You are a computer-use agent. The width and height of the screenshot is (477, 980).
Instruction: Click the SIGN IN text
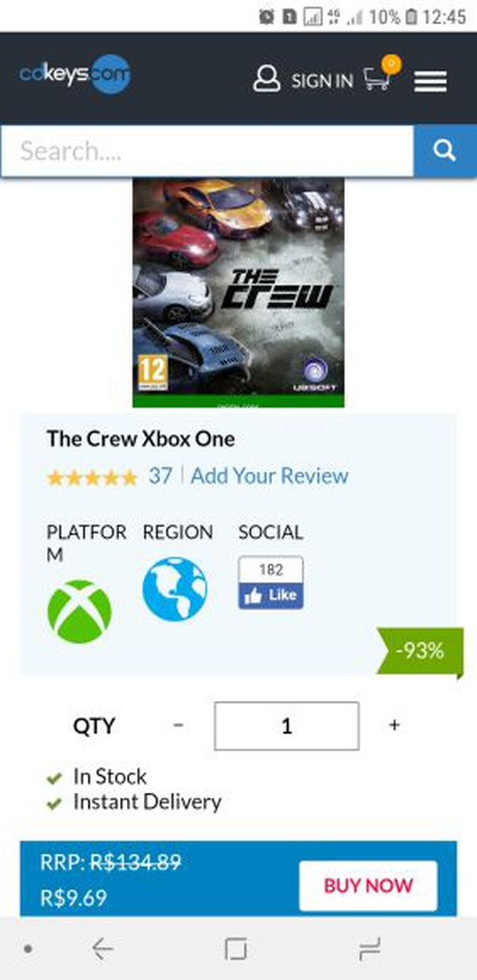[x=321, y=81]
